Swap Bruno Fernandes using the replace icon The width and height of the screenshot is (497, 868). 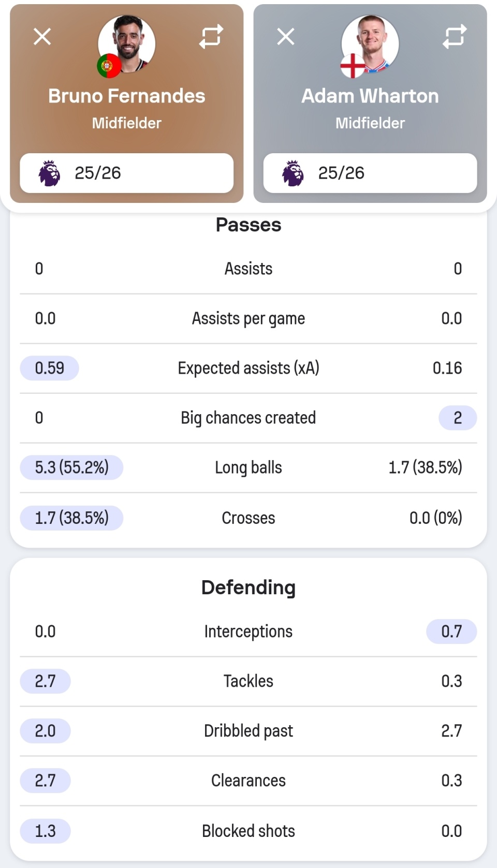211,37
